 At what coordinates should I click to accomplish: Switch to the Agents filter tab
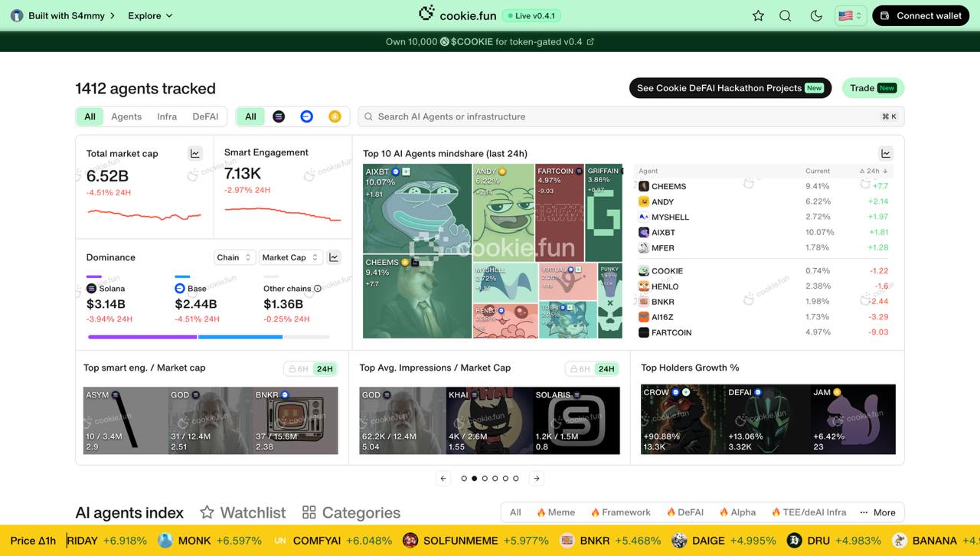(126, 116)
